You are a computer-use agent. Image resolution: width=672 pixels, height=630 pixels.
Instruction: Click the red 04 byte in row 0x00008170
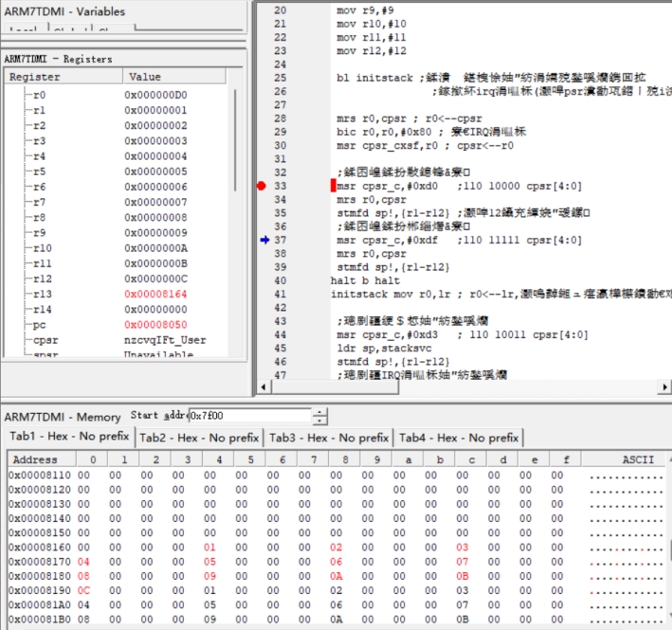(x=83, y=562)
